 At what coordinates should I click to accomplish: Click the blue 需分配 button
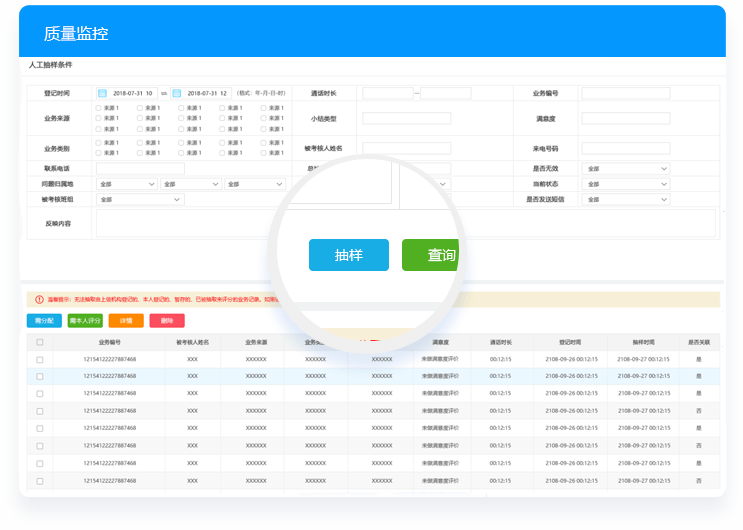coord(44,321)
